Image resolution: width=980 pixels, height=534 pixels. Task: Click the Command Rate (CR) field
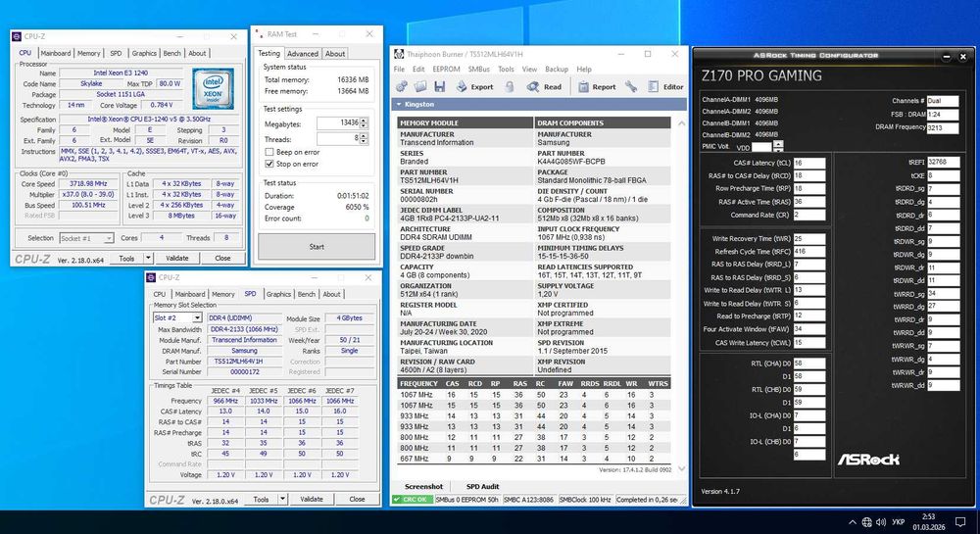point(809,215)
